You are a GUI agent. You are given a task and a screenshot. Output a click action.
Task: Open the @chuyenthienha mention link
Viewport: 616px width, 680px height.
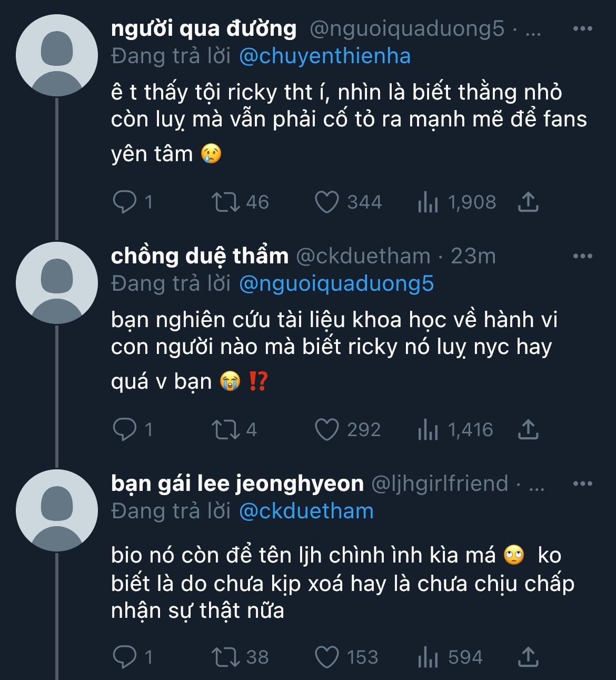tap(325, 56)
